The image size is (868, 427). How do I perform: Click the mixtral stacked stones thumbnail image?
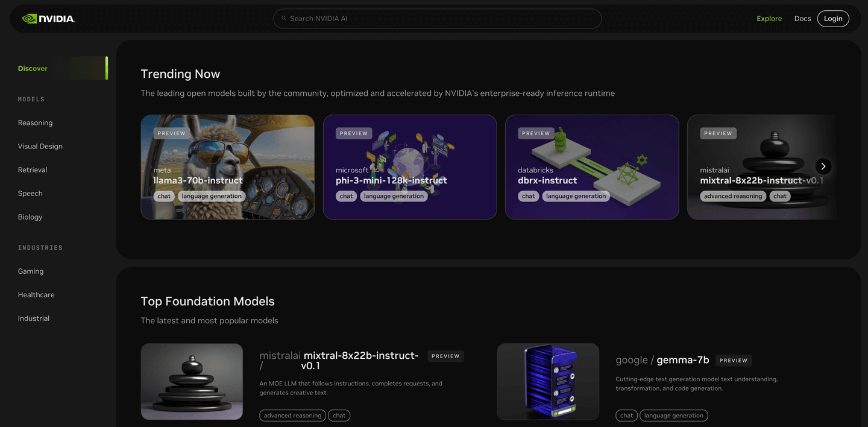[x=192, y=381]
